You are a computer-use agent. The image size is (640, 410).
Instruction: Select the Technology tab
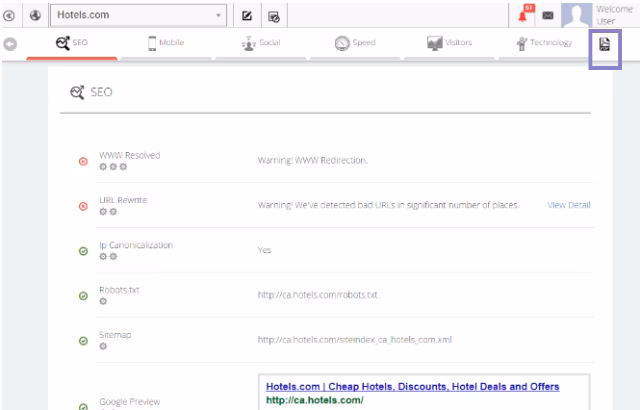coord(543,43)
